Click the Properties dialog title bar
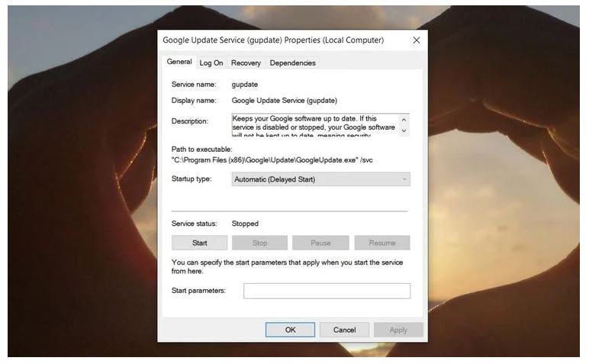This screenshot has width=589, height=364. click(x=273, y=40)
